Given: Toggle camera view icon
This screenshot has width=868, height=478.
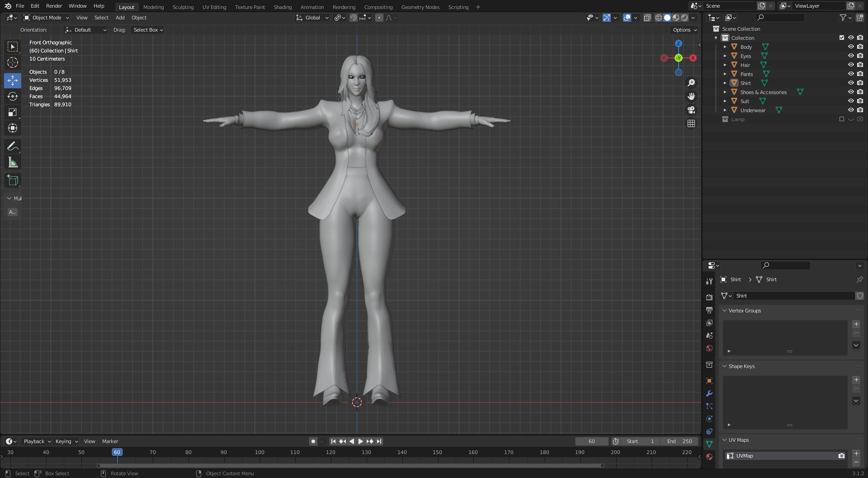Looking at the screenshot, I should click(691, 110).
